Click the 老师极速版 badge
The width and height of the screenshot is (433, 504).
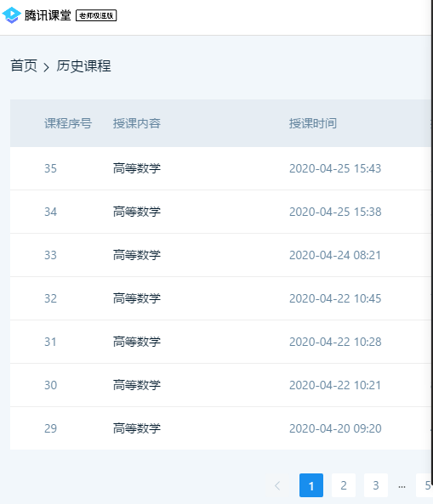coord(96,15)
